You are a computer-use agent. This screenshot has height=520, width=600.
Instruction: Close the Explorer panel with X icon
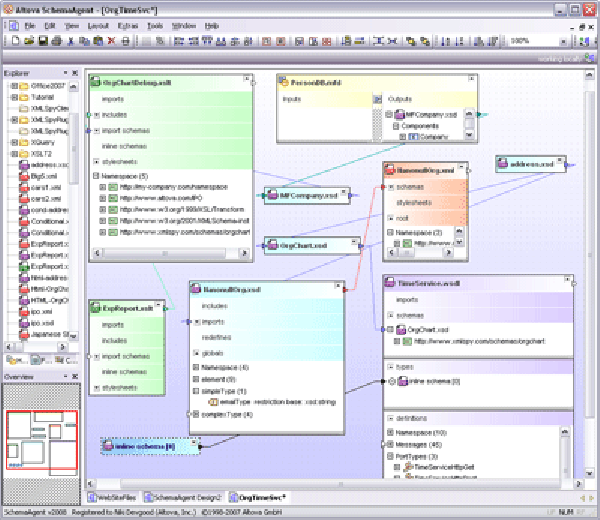(x=75, y=74)
